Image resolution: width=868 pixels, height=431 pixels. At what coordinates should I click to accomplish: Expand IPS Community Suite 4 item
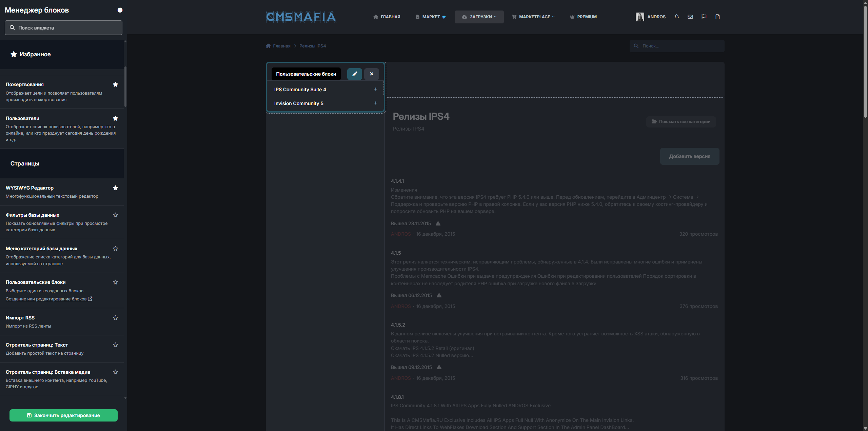[375, 89]
